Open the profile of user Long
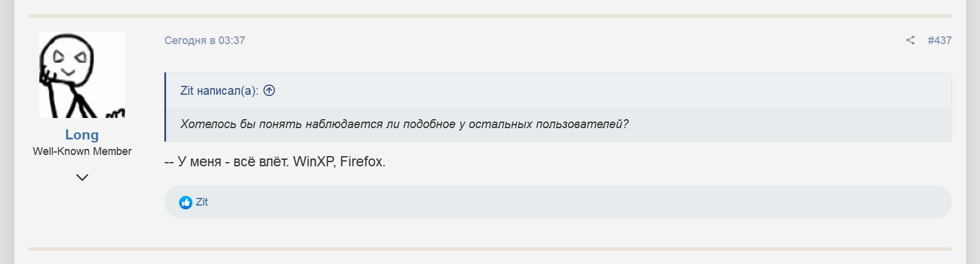The width and height of the screenshot is (980, 264). pyautogui.click(x=82, y=135)
